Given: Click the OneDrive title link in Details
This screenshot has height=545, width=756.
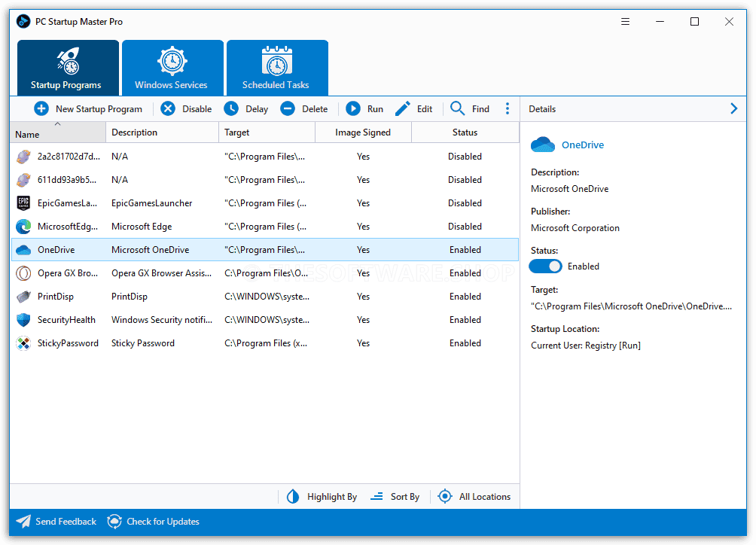Looking at the screenshot, I should tap(582, 145).
